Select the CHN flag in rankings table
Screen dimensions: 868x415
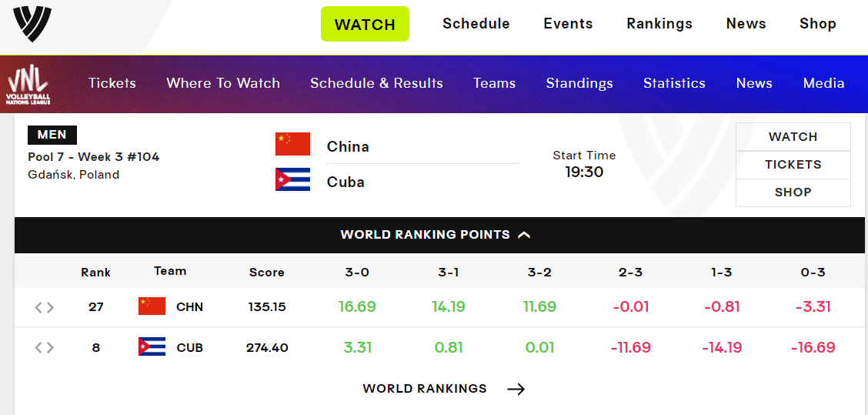(x=152, y=306)
